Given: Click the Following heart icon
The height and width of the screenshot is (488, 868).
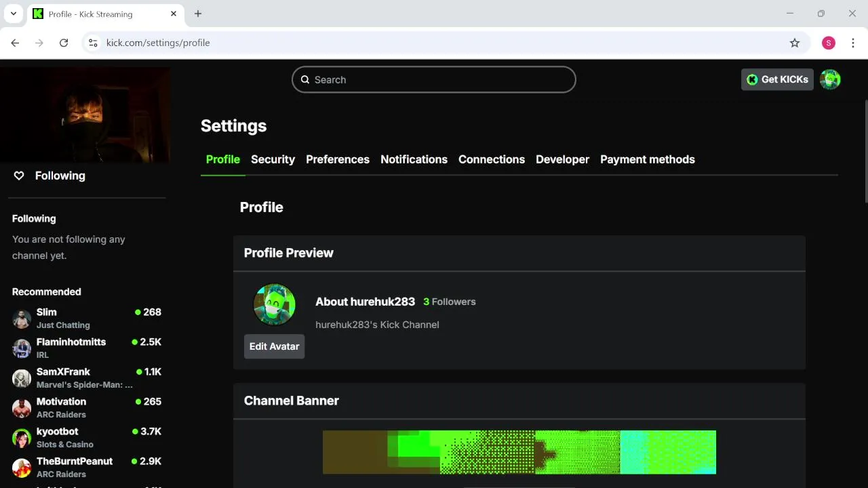Looking at the screenshot, I should tap(19, 176).
